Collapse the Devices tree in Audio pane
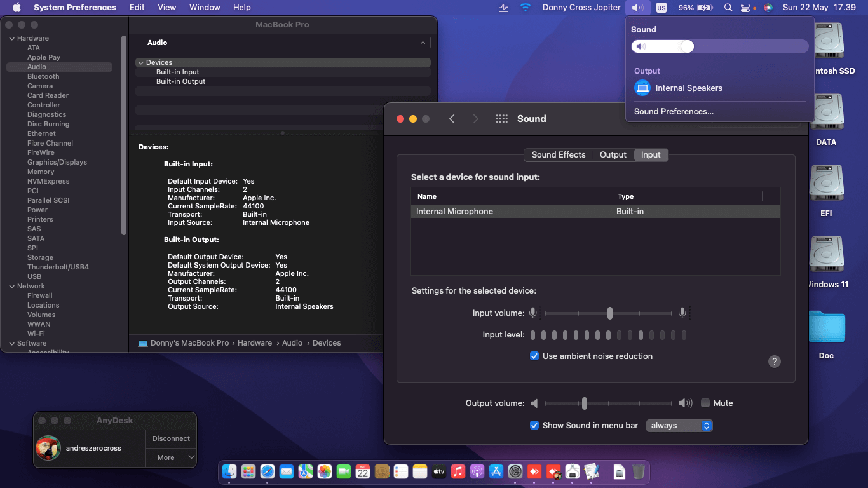Image resolution: width=868 pixels, height=488 pixels. pos(140,62)
